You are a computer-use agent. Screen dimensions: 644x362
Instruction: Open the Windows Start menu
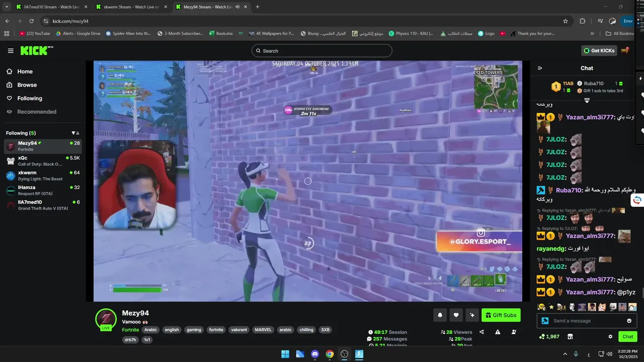[x=285, y=354]
